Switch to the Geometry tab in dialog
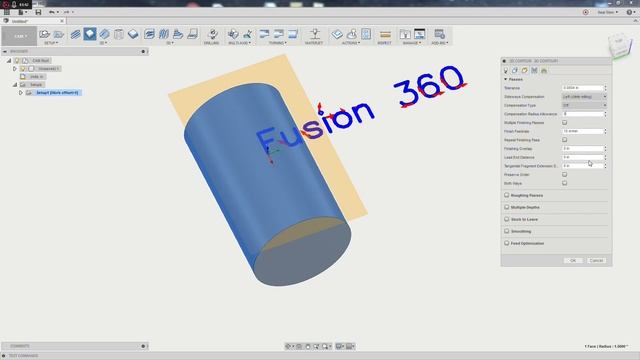This screenshot has width=640, height=360. click(515, 71)
